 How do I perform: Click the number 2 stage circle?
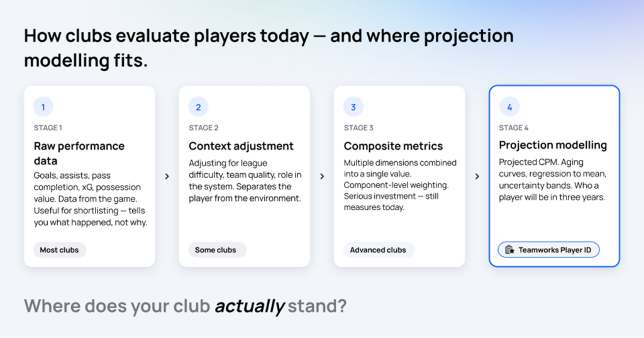(x=198, y=107)
